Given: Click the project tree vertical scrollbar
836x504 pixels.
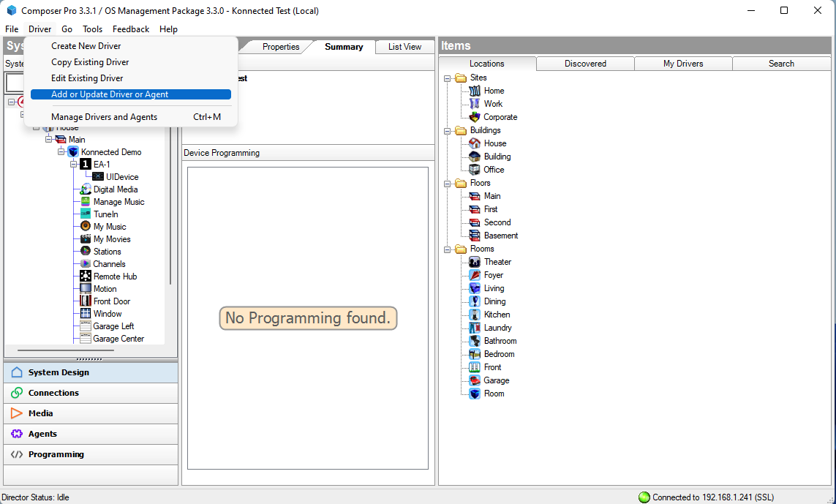Looking at the screenshot, I should click(x=170, y=219).
